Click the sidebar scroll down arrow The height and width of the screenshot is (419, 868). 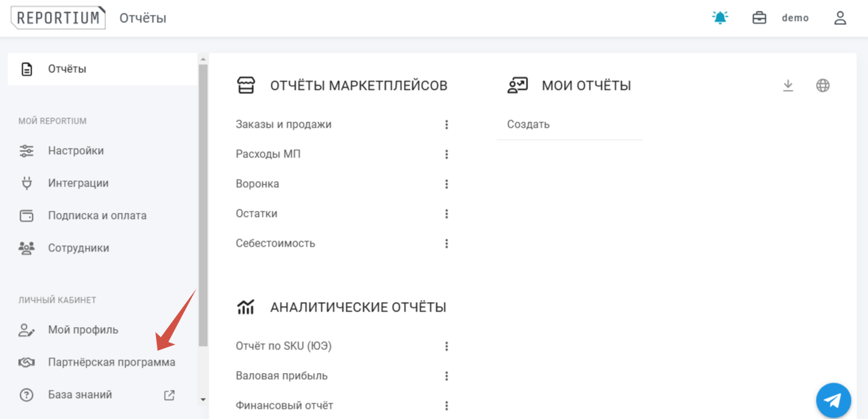[x=203, y=399]
